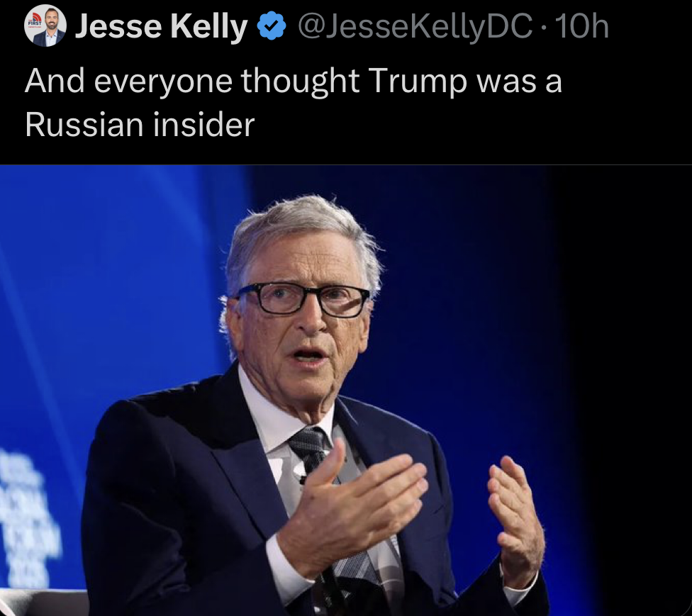Click the blue verified checkmark badge
The width and height of the screenshot is (692, 616).
pyautogui.click(x=270, y=28)
